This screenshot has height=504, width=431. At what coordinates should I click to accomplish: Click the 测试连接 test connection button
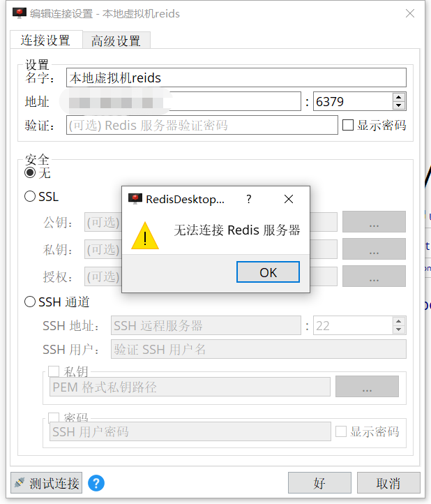tap(46, 483)
